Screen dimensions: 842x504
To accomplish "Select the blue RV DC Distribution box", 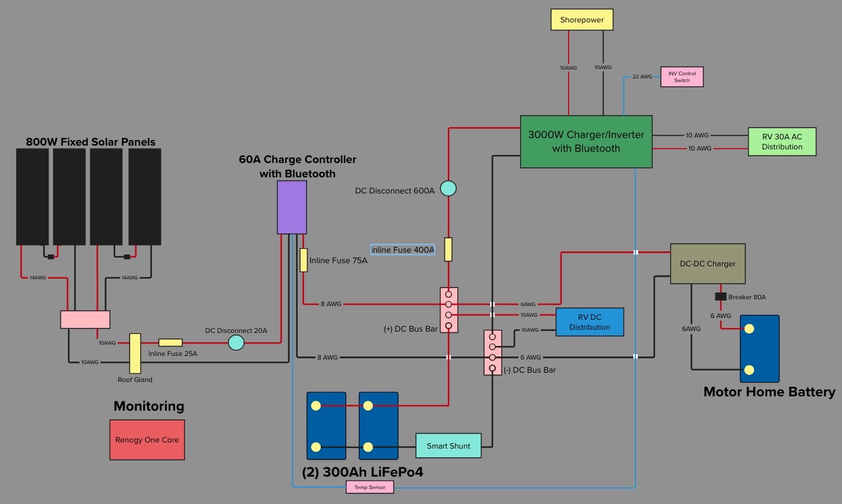I will [x=589, y=322].
